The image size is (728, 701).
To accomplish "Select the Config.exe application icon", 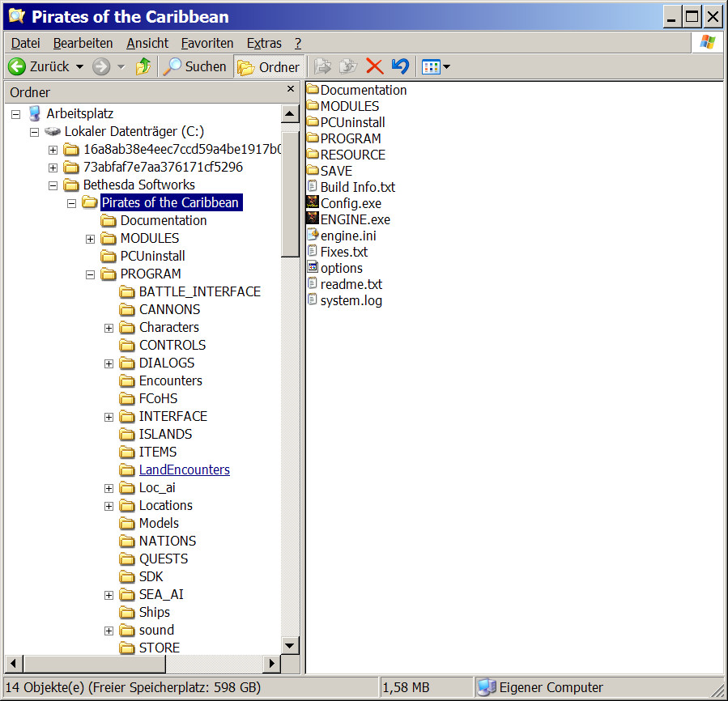I will [313, 203].
